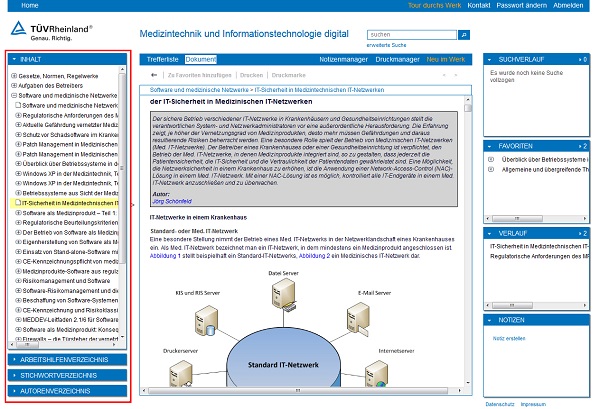The image size is (600, 409).
Task: Open the Kontakt page
Action: coord(479,5)
